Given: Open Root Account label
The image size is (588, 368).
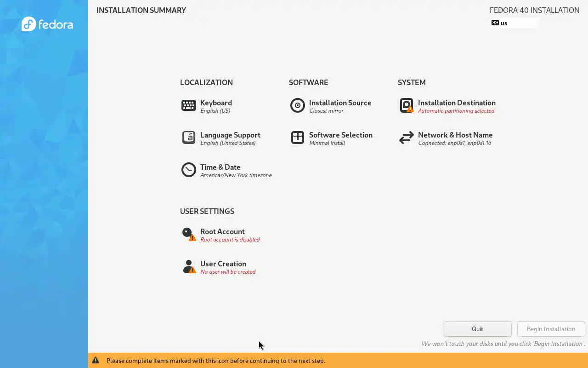Looking at the screenshot, I should click(x=222, y=231).
